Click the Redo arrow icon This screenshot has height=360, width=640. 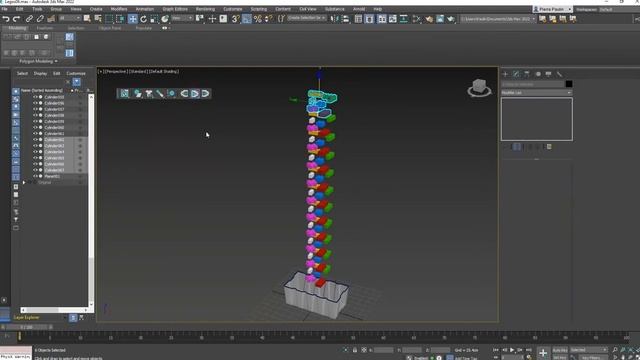pyautogui.click(x=16, y=19)
